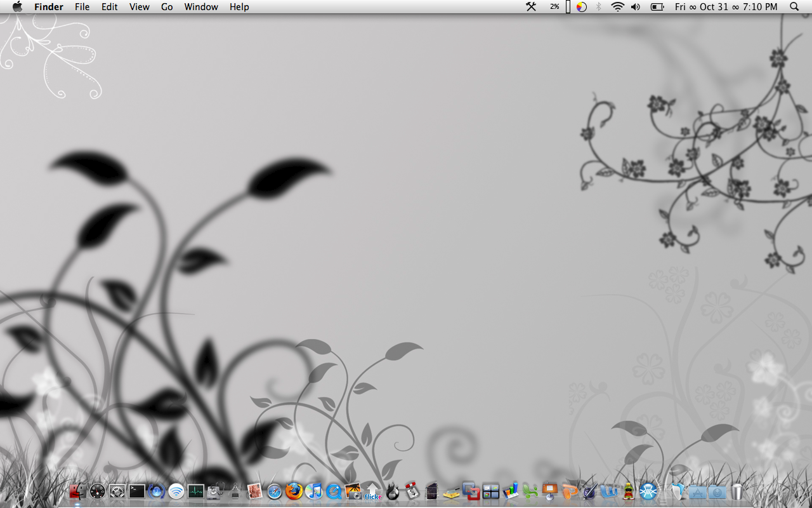This screenshot has width=812, height=508.
Task: Open the Edit menu
Action: pos(110,7)
